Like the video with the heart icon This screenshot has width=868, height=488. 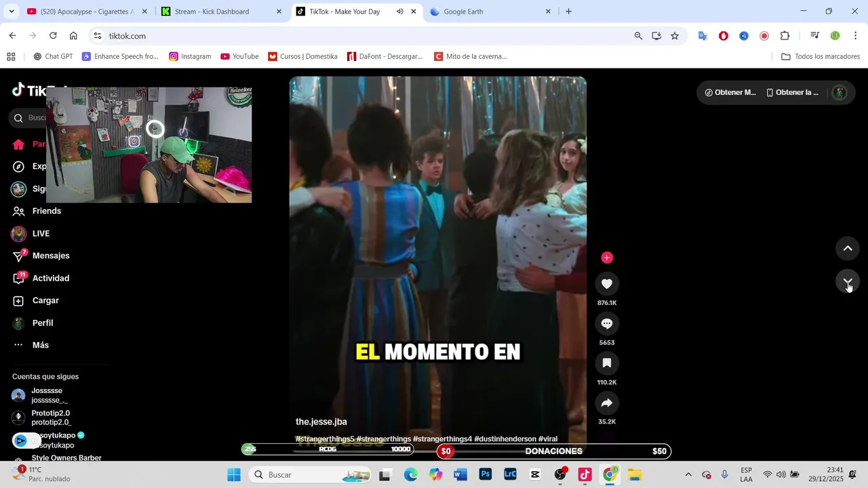click(607, 284)
